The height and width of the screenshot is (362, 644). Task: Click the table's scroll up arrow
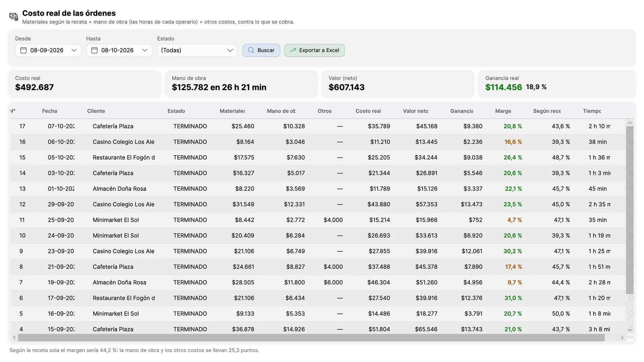pos(630,123)
